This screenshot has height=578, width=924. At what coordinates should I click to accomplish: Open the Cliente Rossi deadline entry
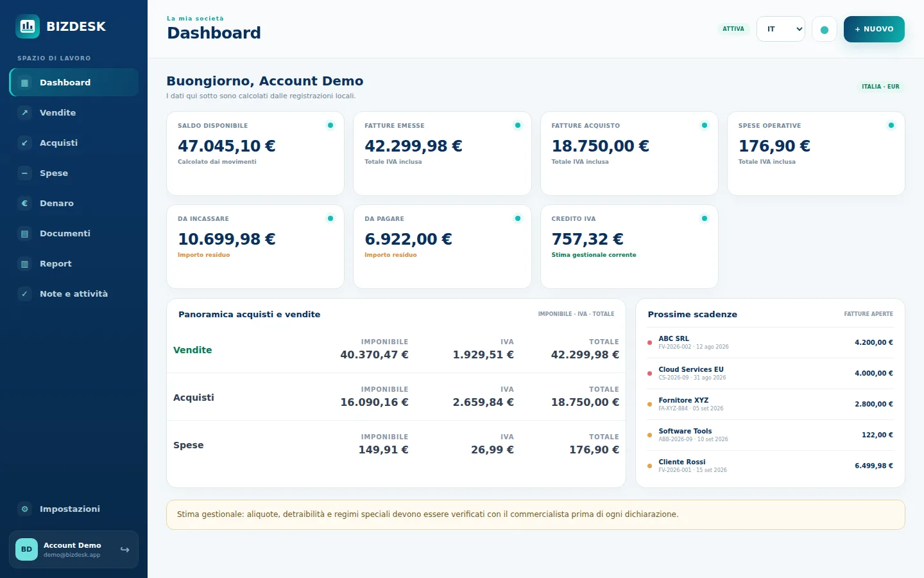click(x=770, y=466)
